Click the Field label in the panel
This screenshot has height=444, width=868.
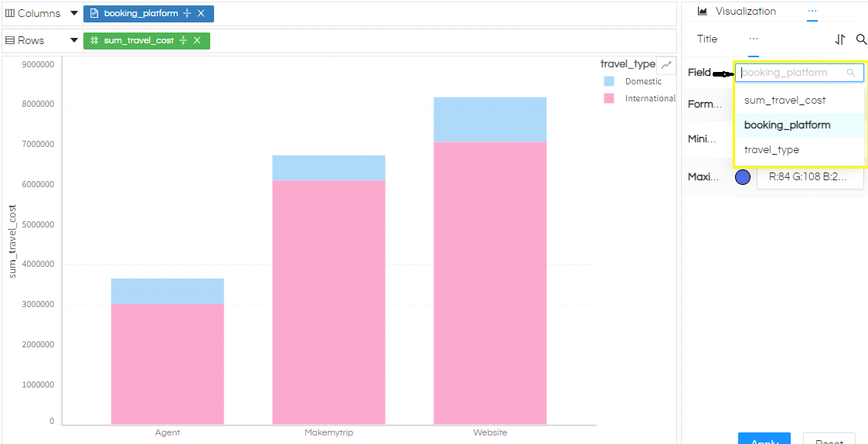tap(700, 73)
